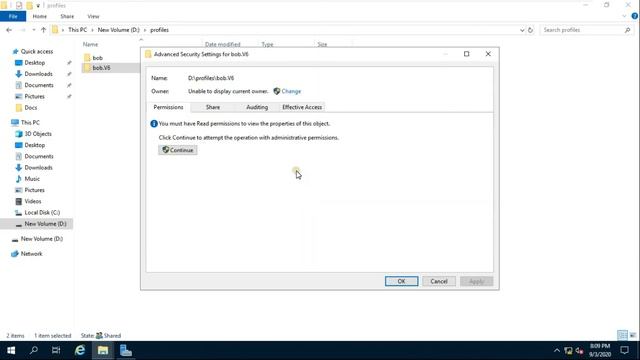Click the search magnifier icon in Explorer

point(627,30)
